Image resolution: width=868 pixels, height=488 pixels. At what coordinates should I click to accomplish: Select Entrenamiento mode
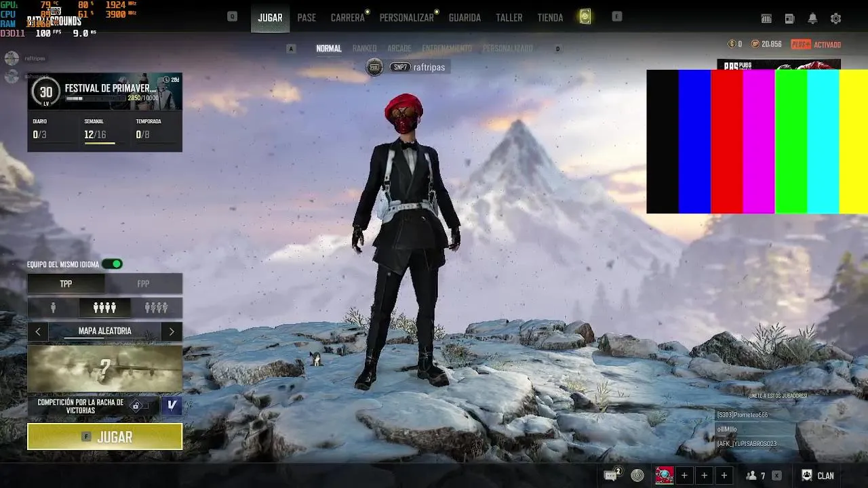click(447, 48)
